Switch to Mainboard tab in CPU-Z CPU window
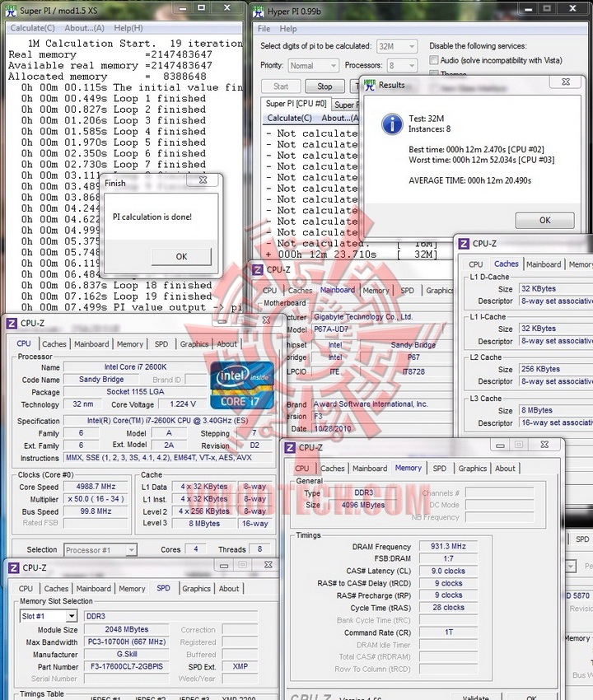 point(91,343)
